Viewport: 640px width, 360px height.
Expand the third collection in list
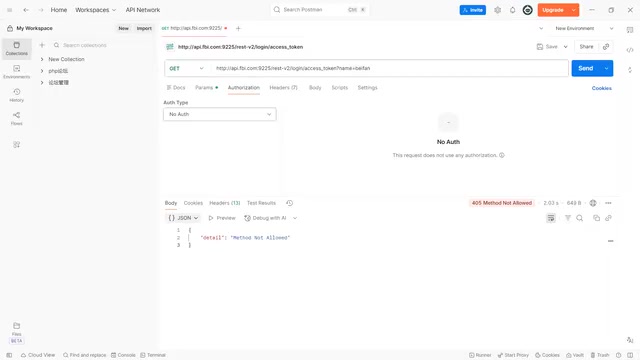42,82
